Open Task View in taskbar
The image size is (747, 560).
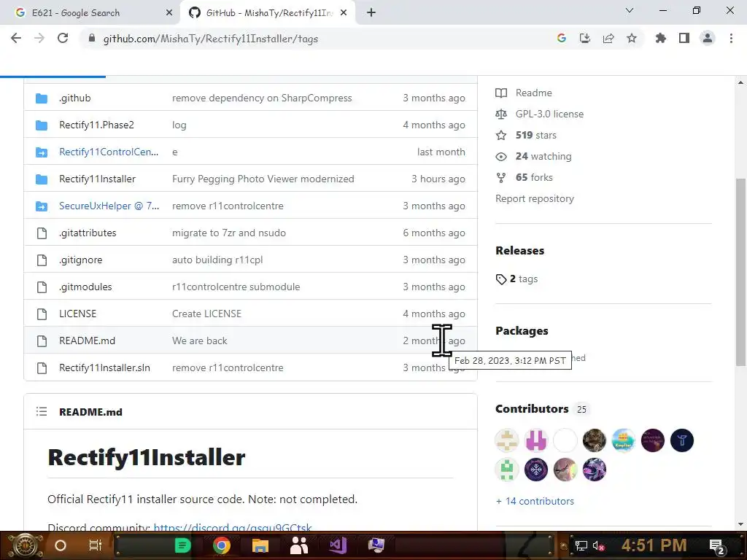point(96,545)
